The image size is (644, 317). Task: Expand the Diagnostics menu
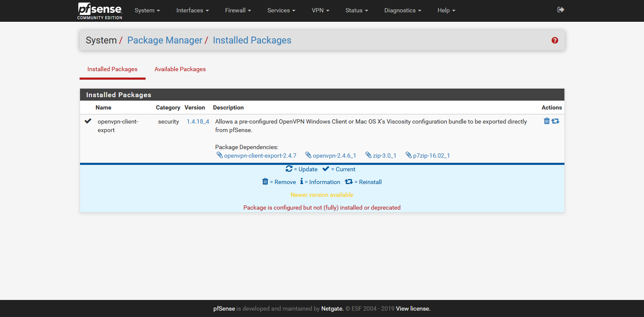coord(403,10)
